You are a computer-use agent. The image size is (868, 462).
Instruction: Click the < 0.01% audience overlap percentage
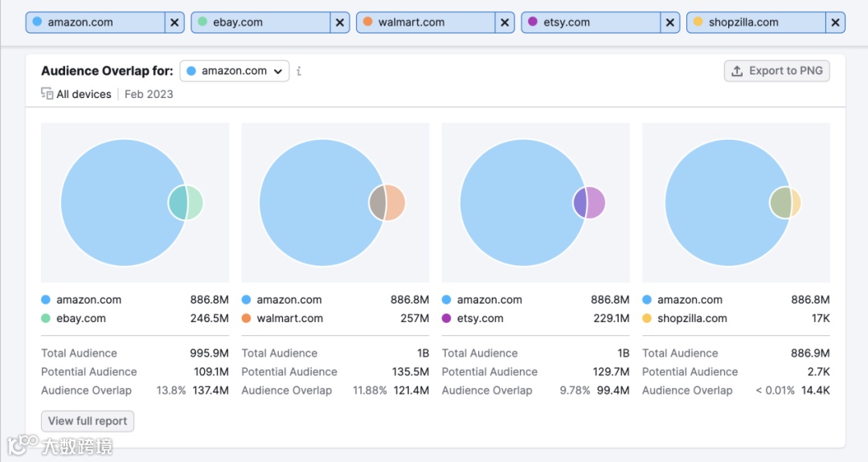pos(775,390)
